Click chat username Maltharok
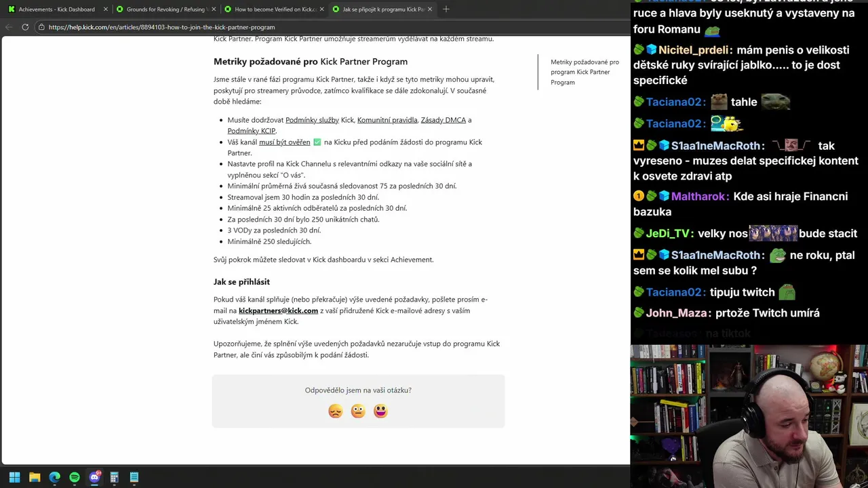 tap(697, 197)
